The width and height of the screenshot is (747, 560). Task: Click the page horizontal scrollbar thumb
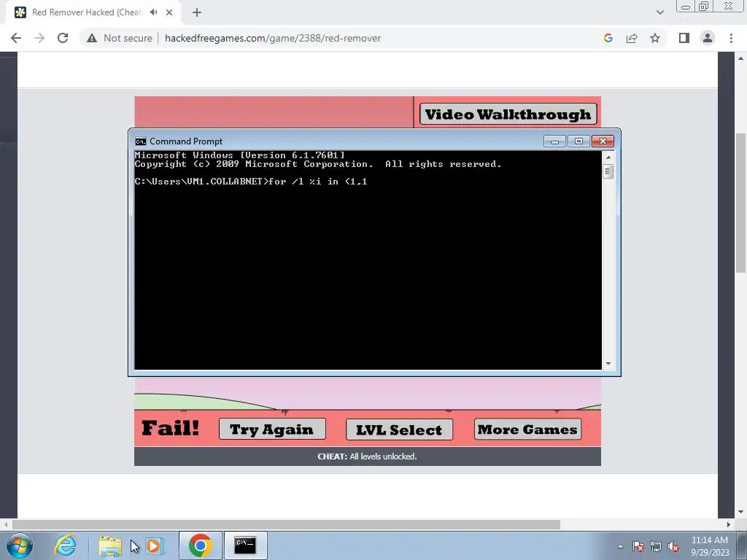[x=286, y=524]
